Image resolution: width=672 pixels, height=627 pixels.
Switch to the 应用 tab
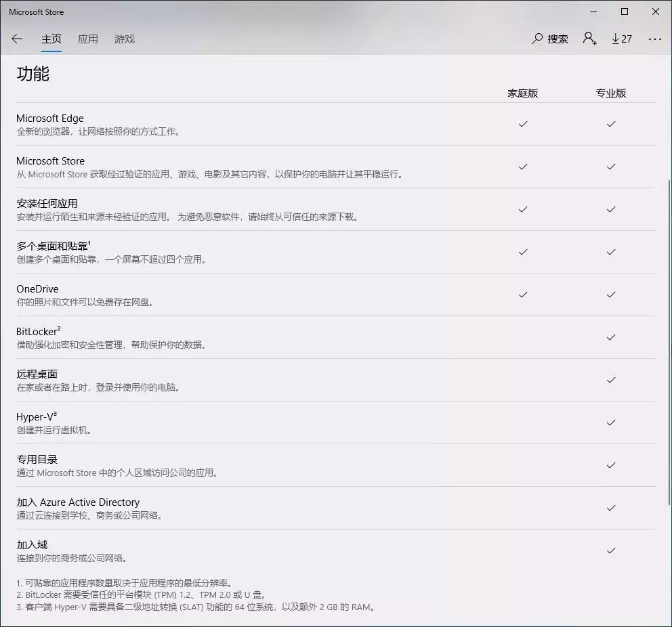coord(88,39)
